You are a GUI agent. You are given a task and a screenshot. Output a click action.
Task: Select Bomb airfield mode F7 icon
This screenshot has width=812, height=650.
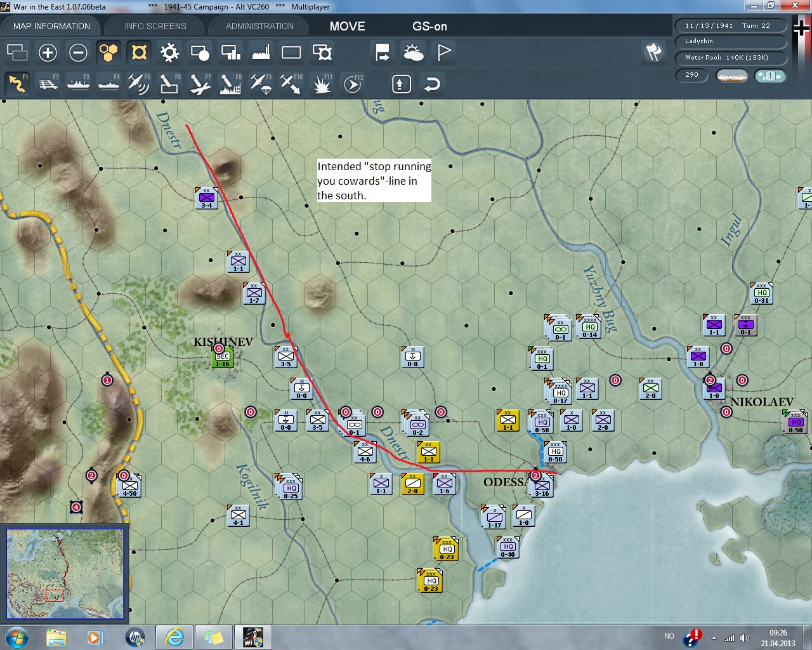(200, 84)
